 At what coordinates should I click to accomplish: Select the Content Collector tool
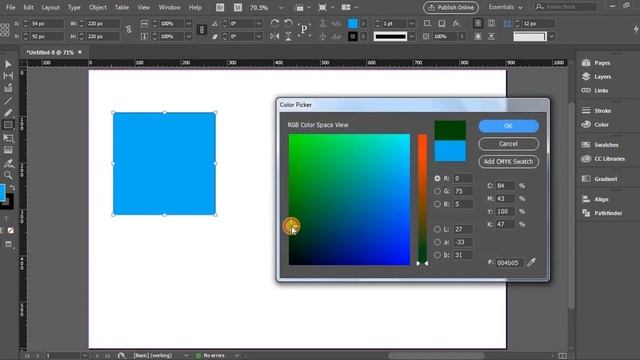(8, 88)
